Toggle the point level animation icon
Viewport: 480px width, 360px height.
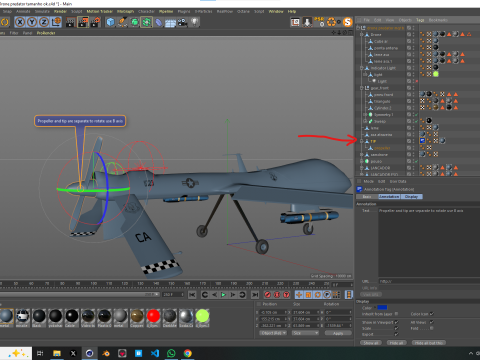[336, 295]
